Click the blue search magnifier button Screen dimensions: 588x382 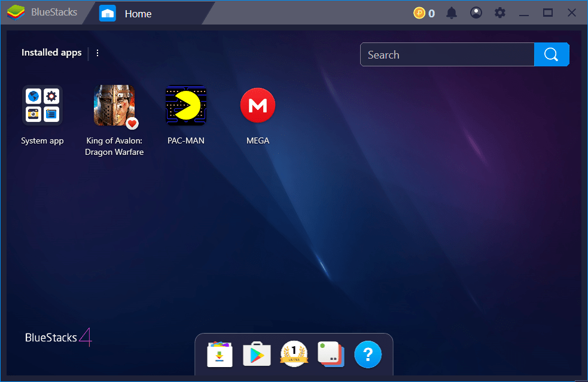pos(552,54)
